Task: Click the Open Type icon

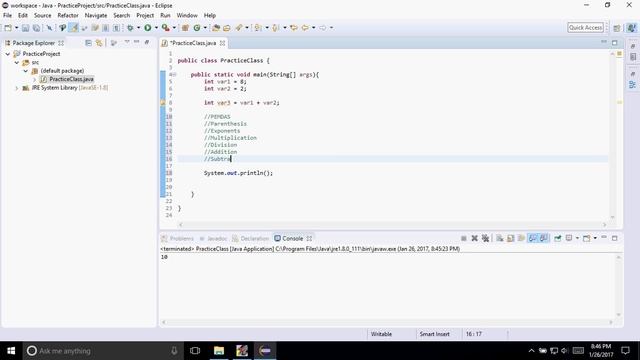Action: pyautogui.click(x=216, y=28)
